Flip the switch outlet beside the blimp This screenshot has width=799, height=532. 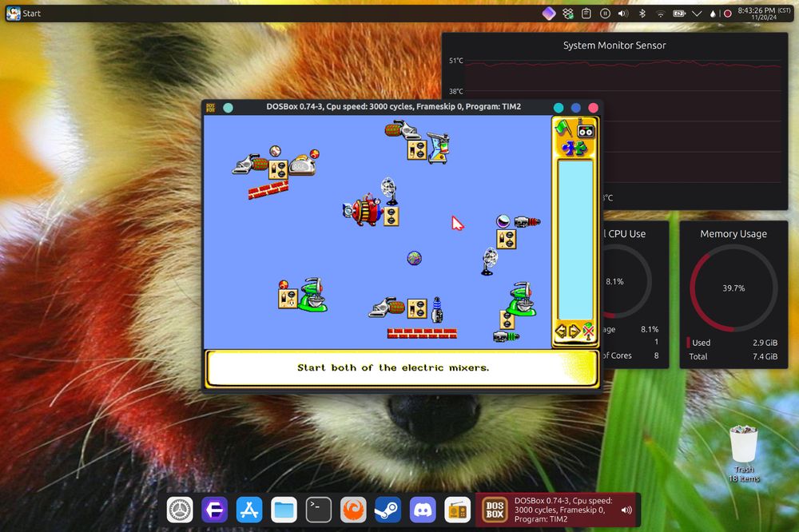[391, 216]
